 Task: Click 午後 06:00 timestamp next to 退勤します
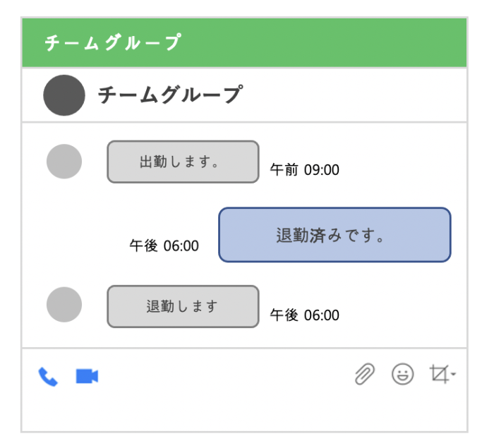point(305,315)
